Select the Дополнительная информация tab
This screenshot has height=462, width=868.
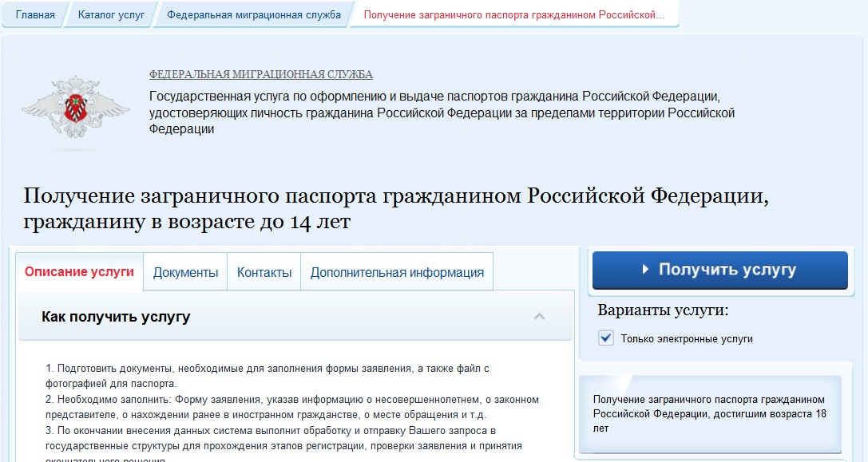pyautogui.click(x=397, y=272)
